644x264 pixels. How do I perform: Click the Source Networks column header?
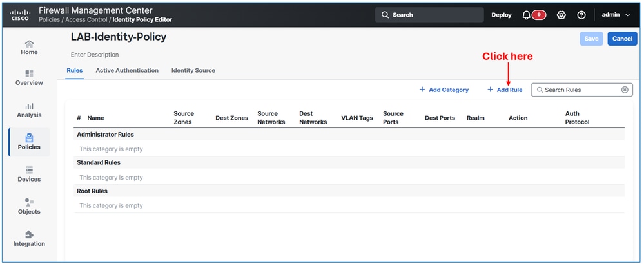(x=271, y=118)
